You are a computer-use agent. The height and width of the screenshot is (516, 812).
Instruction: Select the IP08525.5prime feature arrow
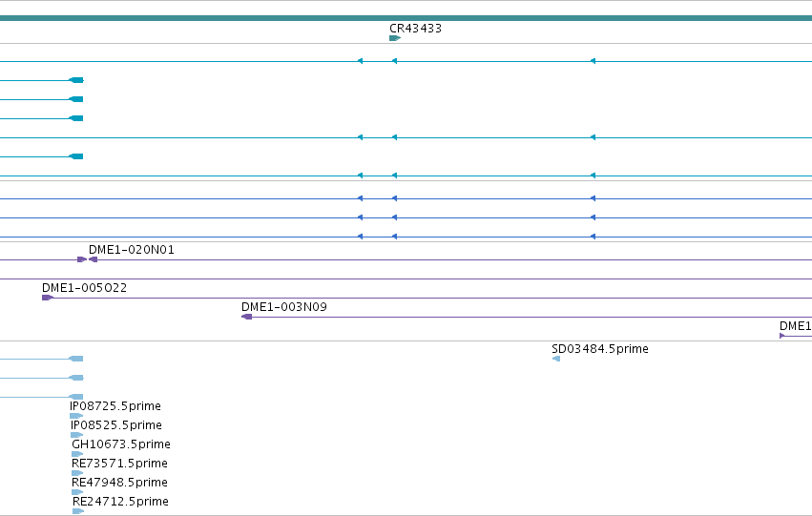click(x=77, y=435)
